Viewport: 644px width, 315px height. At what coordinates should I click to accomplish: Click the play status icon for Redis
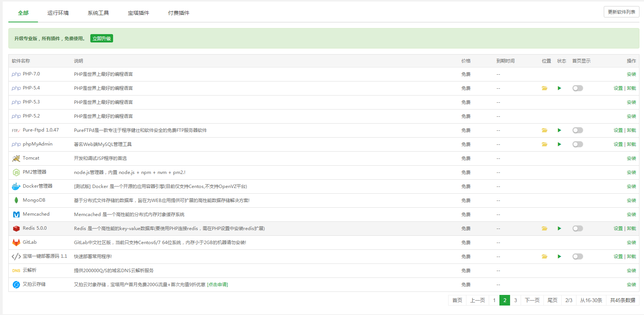pyautogui.click(x=559, y=229)
